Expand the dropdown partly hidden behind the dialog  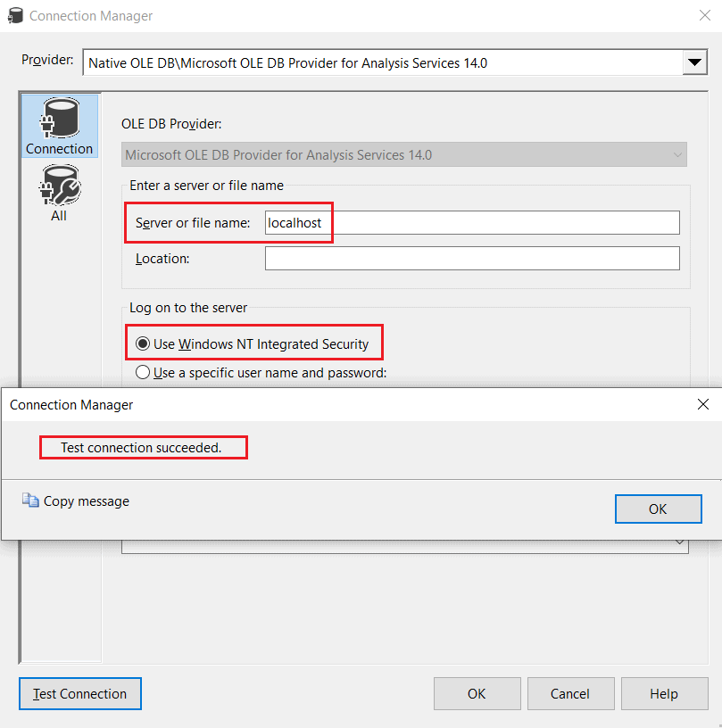[678, 542]
